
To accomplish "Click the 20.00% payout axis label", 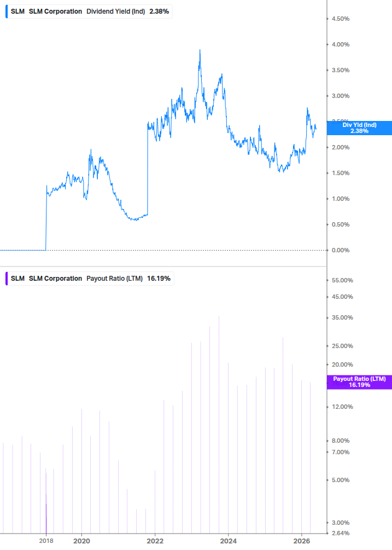I will pos(342,365).
